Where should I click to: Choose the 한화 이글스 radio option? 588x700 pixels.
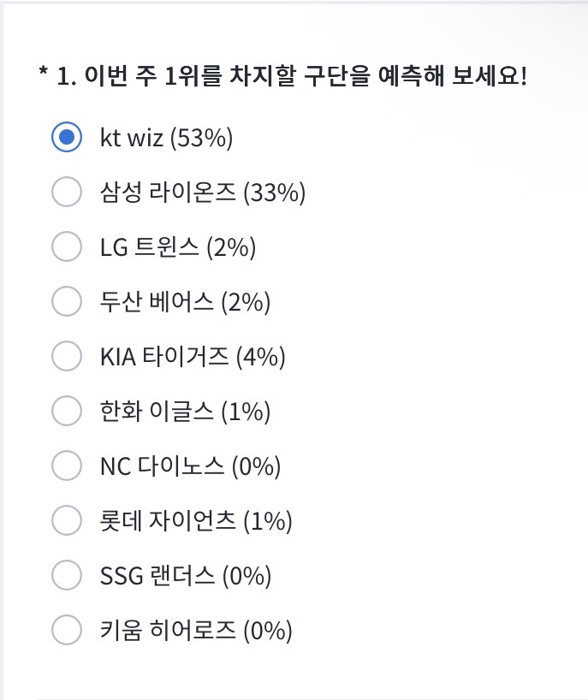point(67,410)
